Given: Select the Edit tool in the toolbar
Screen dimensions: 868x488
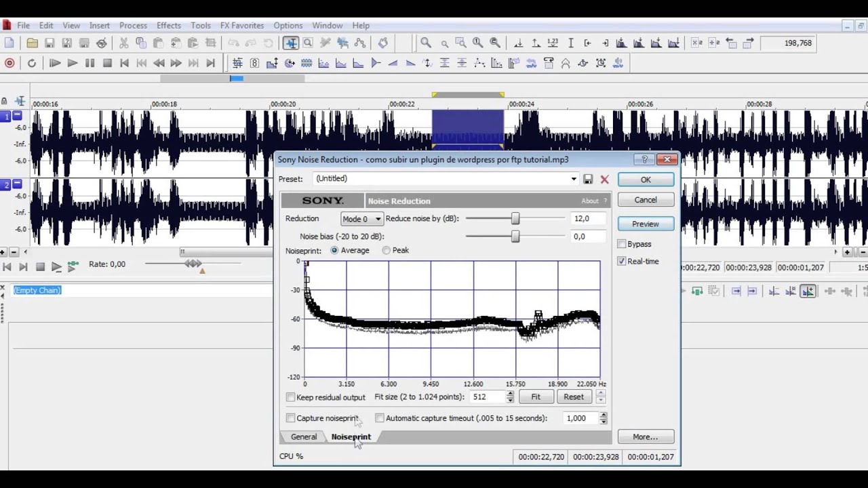Looking at the screenshot, I should click(291, 43).
